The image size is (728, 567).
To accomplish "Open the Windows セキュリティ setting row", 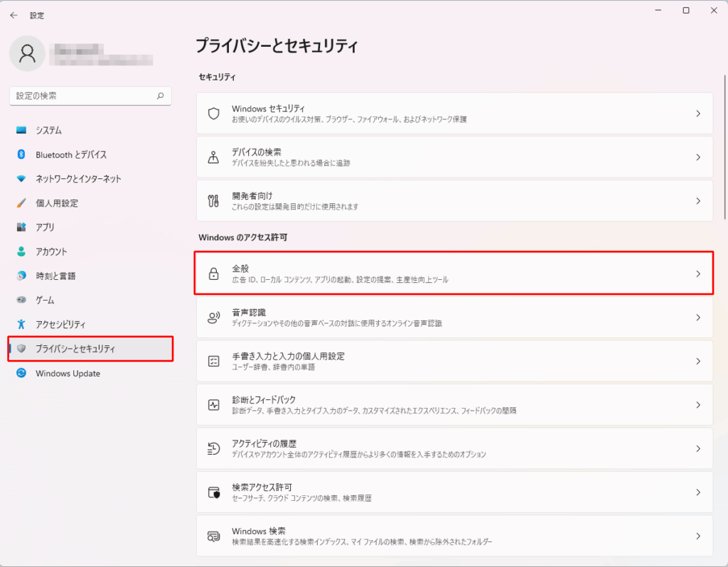I will (454, 114).
